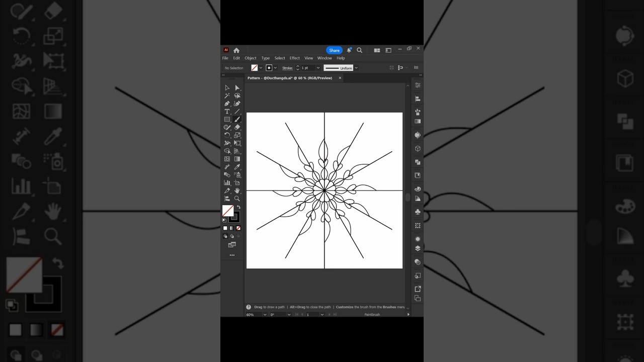644x362 pixels.
Task: Open the Effect menu
Action: tap(295, 58)
